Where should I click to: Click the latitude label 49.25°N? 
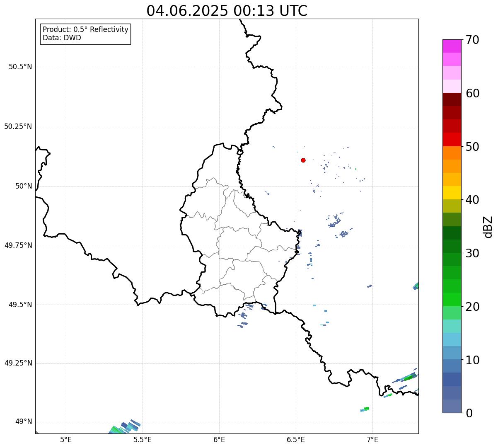[18, 363]
